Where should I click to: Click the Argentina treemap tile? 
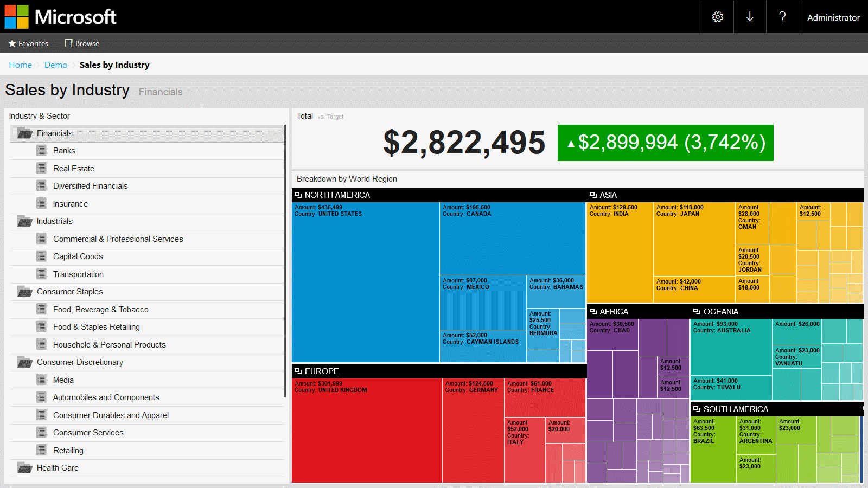point(756,435)
